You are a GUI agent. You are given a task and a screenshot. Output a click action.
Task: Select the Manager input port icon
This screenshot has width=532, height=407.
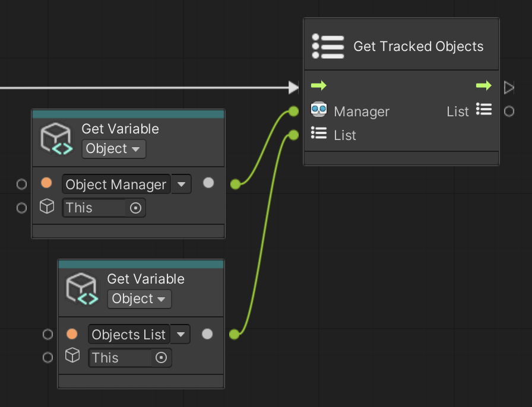(x=319, y=111)
